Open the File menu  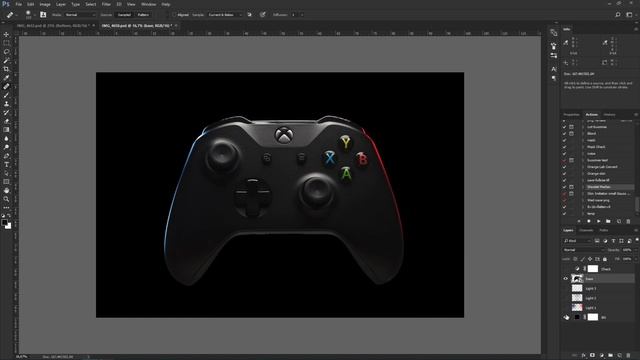pos(18,4)
